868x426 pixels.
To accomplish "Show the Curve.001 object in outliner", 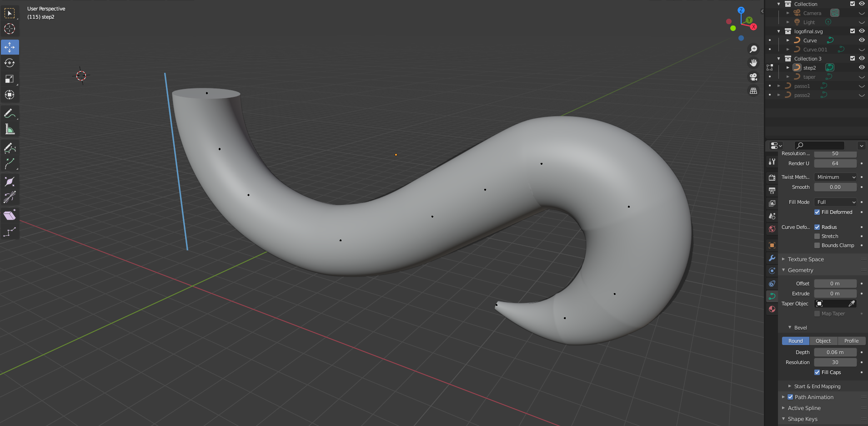I will (x=862, y=49).
